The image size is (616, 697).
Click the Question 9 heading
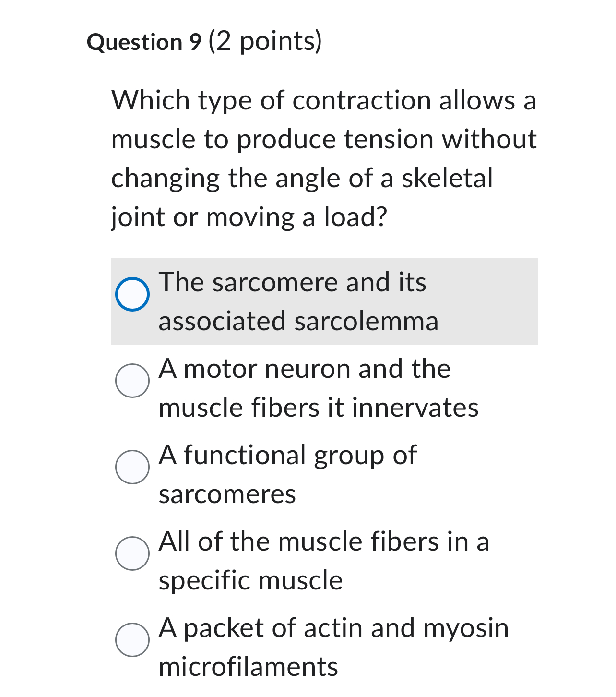coord(144,42)
